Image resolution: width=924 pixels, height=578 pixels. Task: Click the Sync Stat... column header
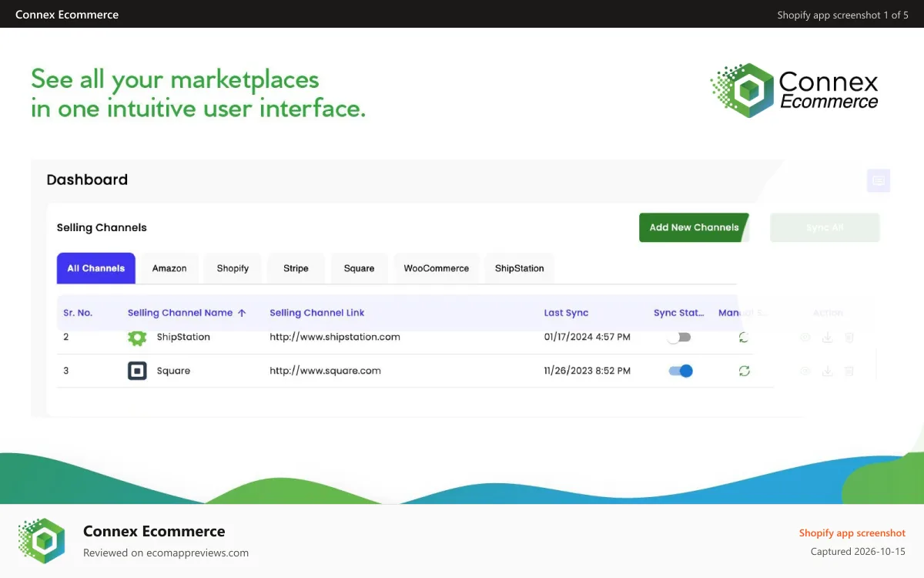[679, 313]
